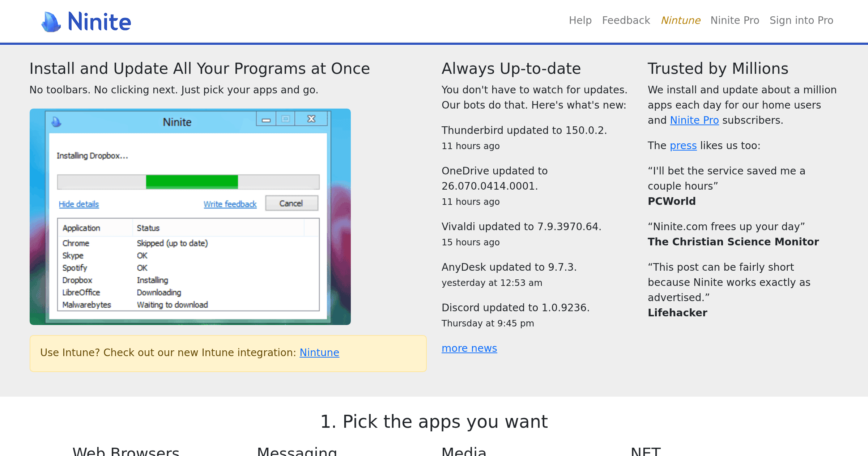Click "Discord updated to 1.0.9236." entry
Image resolution: width=868 pixels, height=456 pixels.
516,308
